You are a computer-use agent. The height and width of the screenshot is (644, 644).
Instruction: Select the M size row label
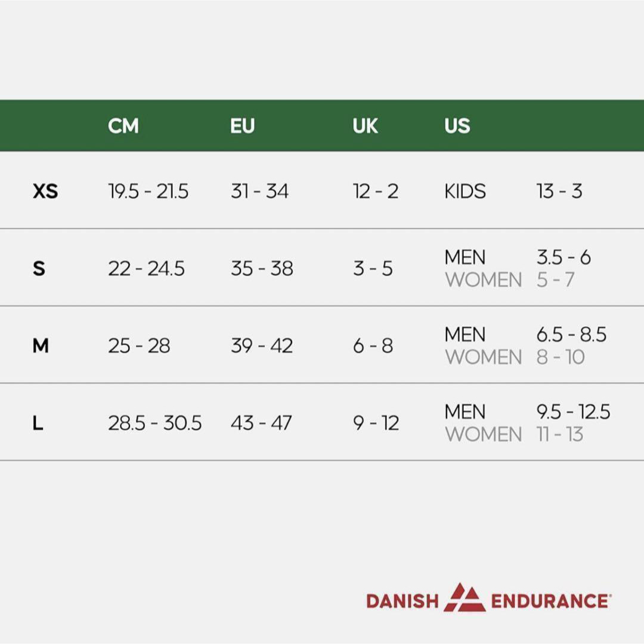(x=41, y=346)
